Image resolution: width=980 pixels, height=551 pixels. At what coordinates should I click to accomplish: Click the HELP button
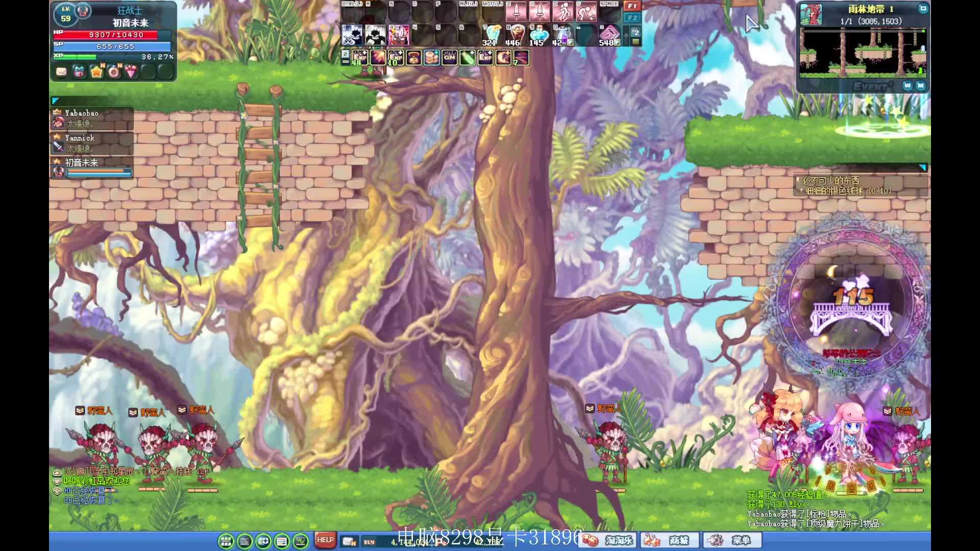tap(325, 540)
